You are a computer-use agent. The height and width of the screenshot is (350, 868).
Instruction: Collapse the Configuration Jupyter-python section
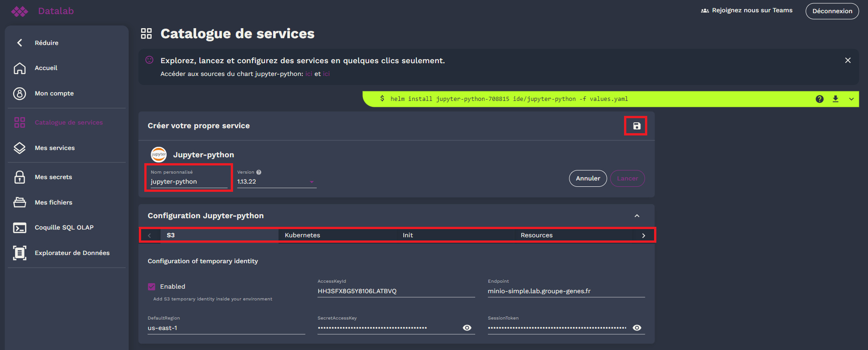coord(637,216)
